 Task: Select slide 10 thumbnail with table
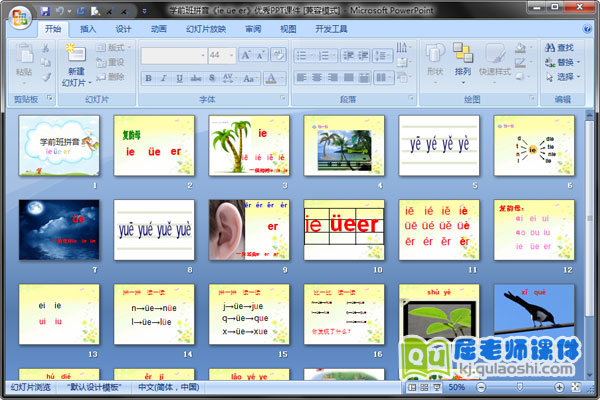[344, 230]
